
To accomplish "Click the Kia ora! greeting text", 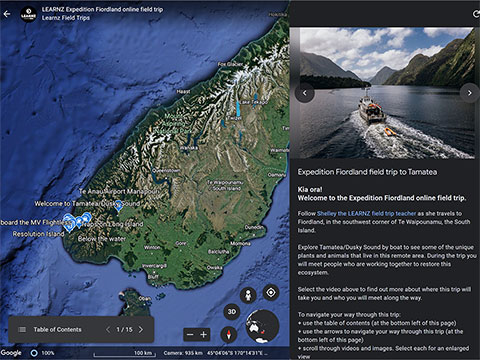I will pos(310,189).
